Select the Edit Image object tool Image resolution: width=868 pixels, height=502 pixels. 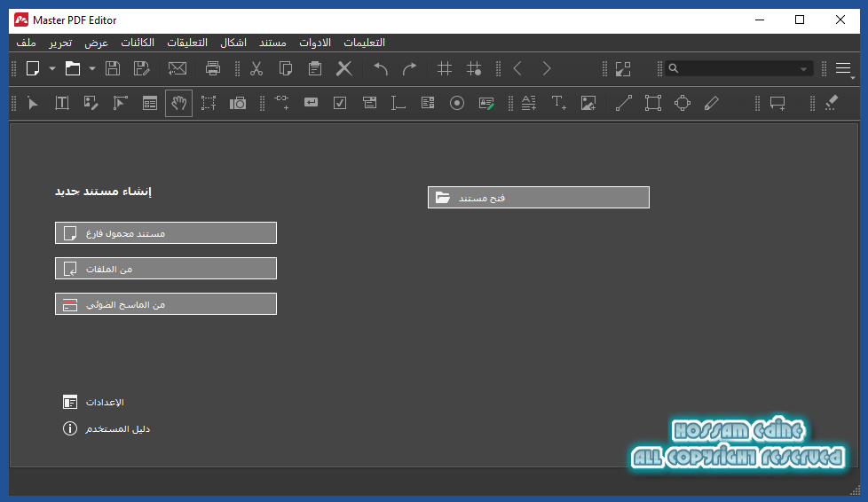click(91, 103)
